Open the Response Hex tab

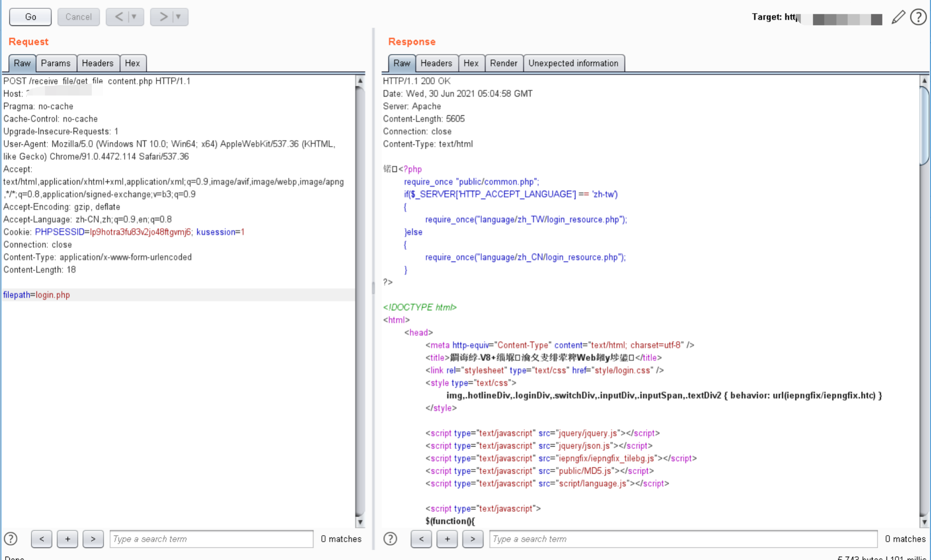tap(471, 63)
